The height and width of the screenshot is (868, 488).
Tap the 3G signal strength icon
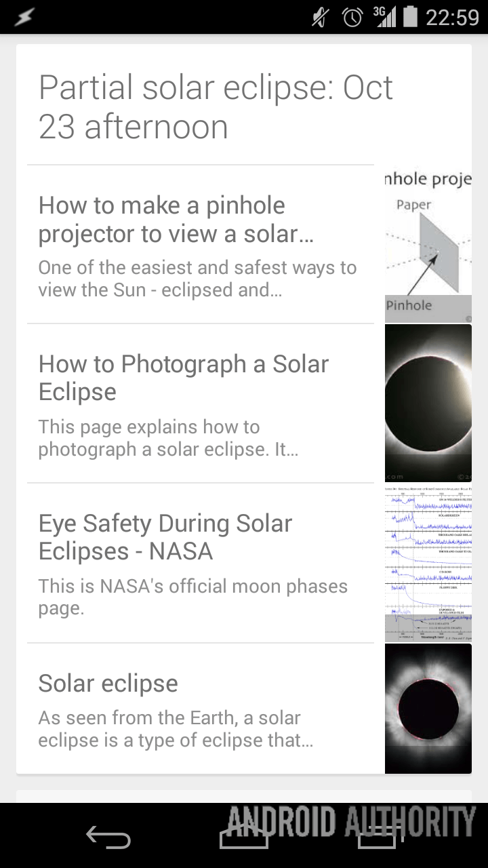[384, 17]
